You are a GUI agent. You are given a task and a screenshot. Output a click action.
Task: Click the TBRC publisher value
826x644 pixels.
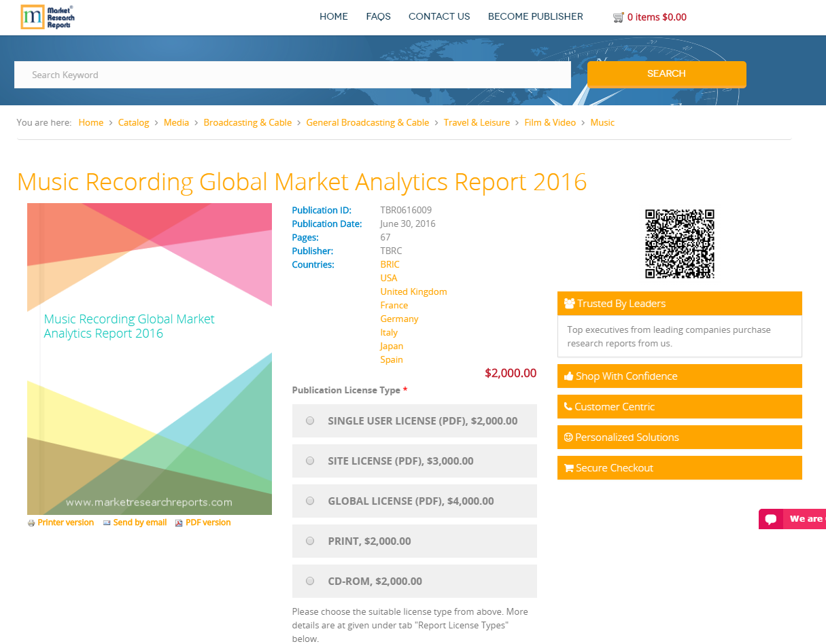pos(392,251)
